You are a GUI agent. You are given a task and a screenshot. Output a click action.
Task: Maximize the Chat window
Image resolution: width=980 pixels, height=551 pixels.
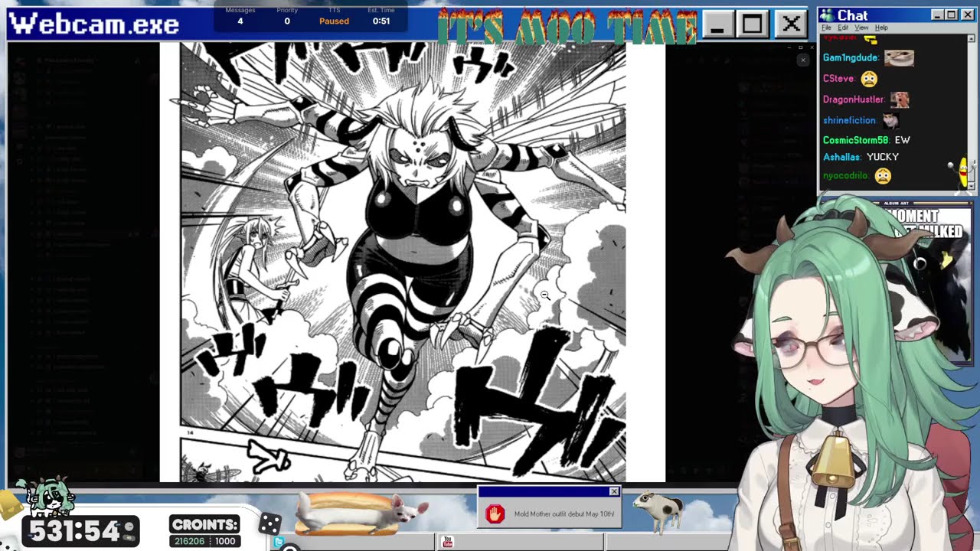(x=951, y=15)
